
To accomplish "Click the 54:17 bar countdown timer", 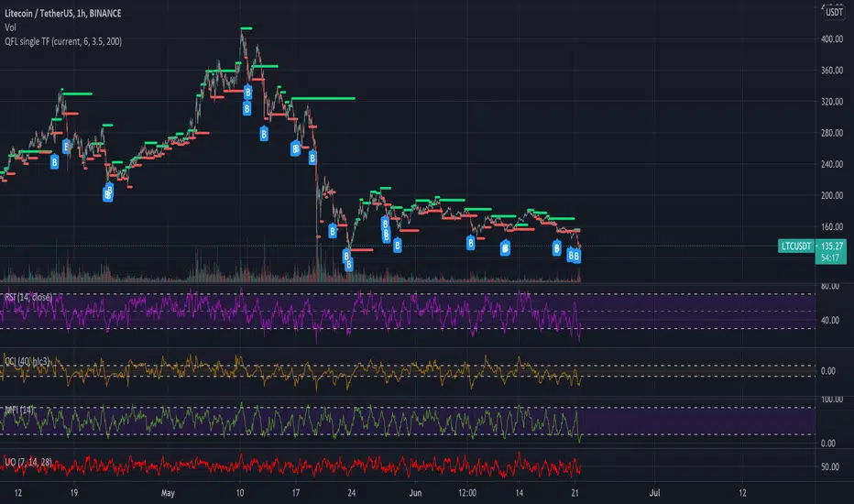I will point(830,257).
